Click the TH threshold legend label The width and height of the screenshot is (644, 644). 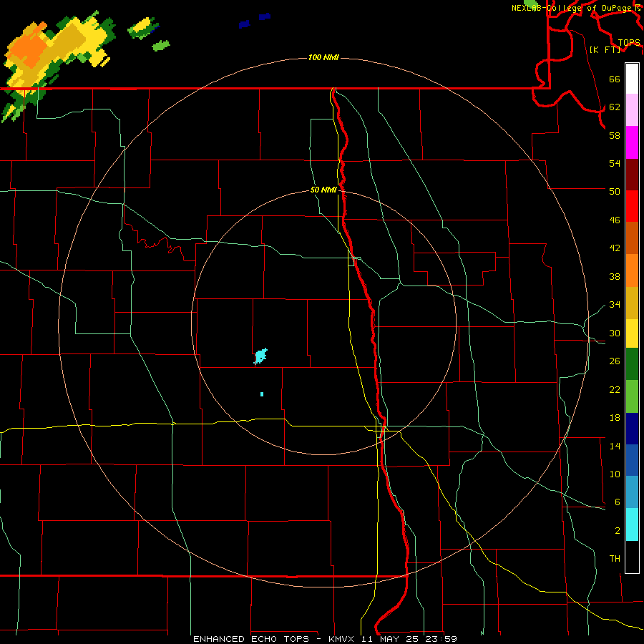click(615, 559)
